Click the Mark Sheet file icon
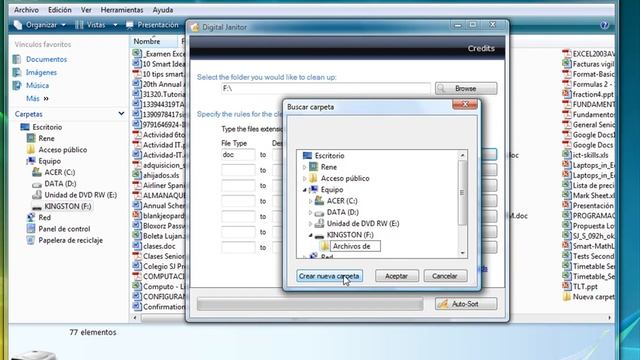This screenshot has height=360, width=640. tap(567, 196)
